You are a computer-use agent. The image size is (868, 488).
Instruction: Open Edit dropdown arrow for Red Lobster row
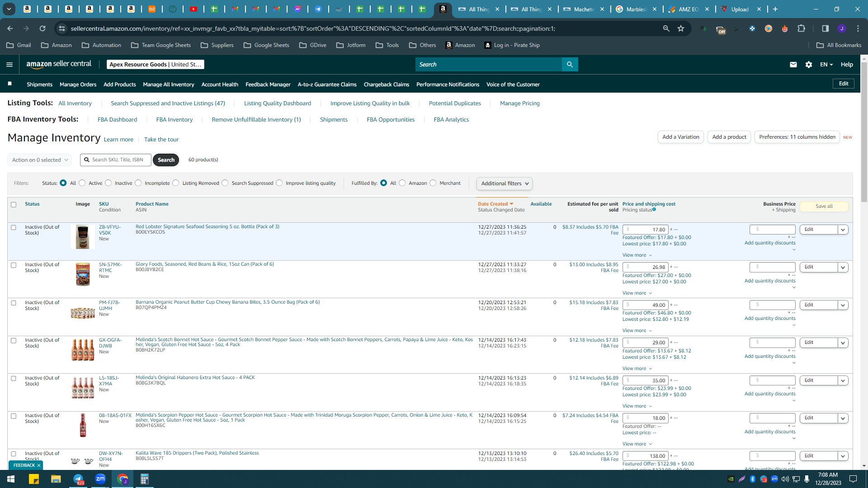point(843,230)
